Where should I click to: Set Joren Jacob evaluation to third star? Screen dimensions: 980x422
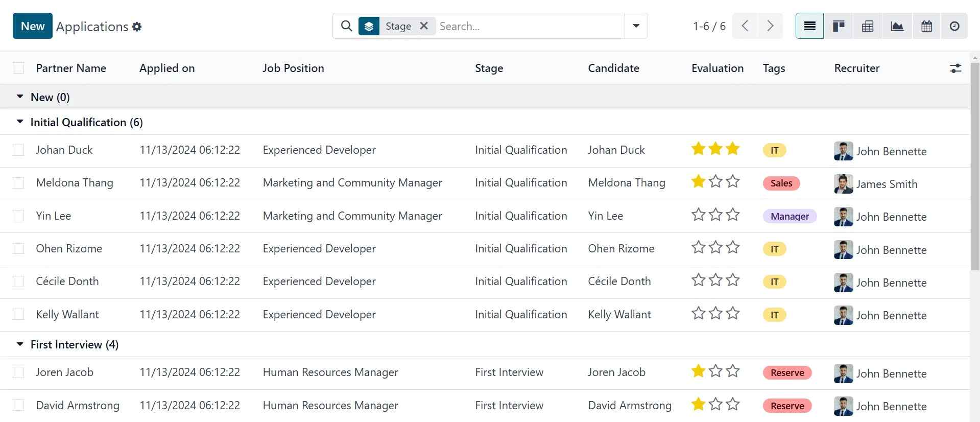click(x=733, y=371)
